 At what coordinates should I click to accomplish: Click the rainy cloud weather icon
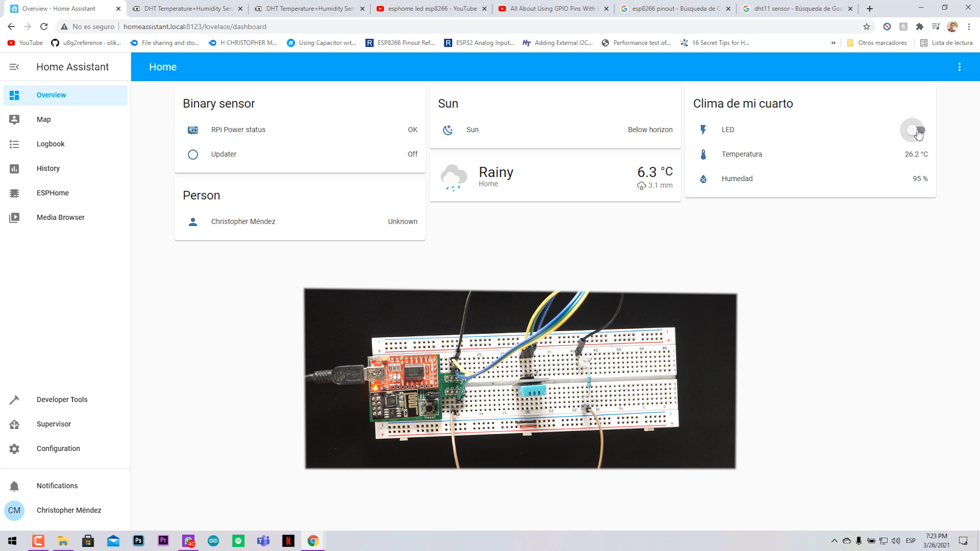click(x=453, y=177)
